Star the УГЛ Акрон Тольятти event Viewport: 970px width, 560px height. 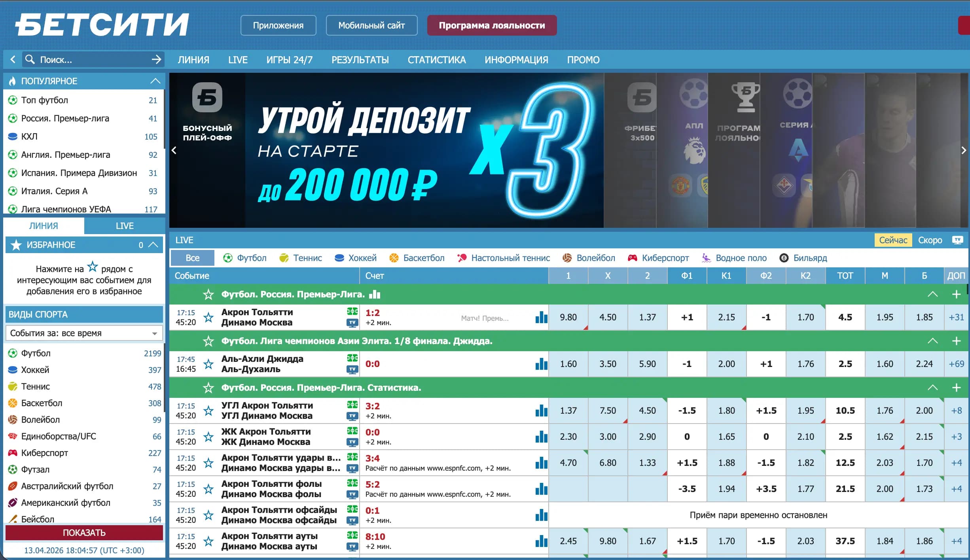click(x=208, y=411)
